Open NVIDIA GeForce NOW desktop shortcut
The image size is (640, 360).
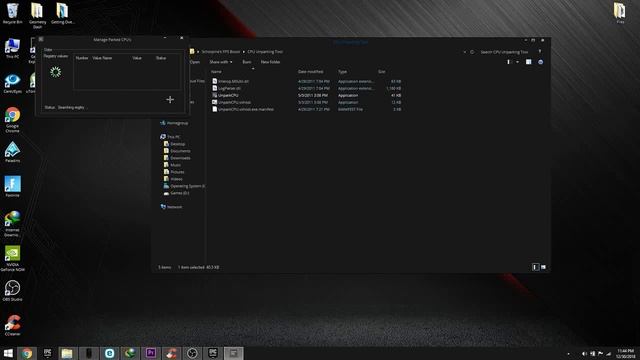[x=12, y=258]
